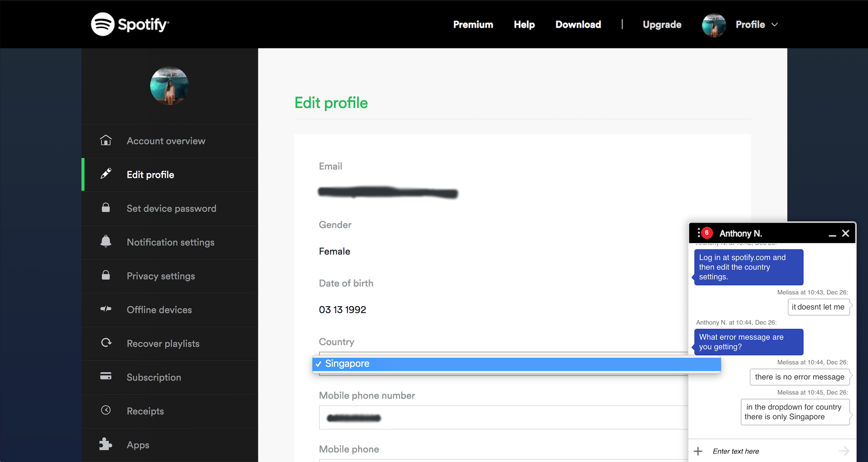Expand the Profile dropdown chevron
The height and width of the screenshot is (462, 868).
point(775,24)
